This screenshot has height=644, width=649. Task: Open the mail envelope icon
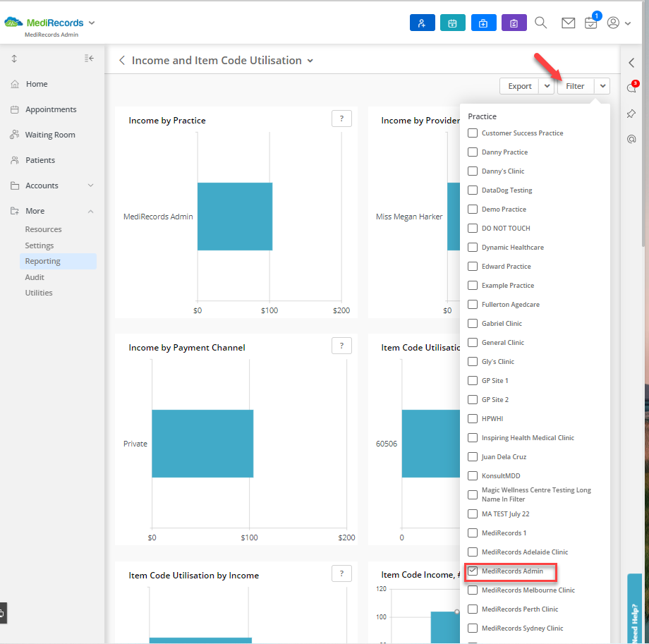(x=569, y=23)
